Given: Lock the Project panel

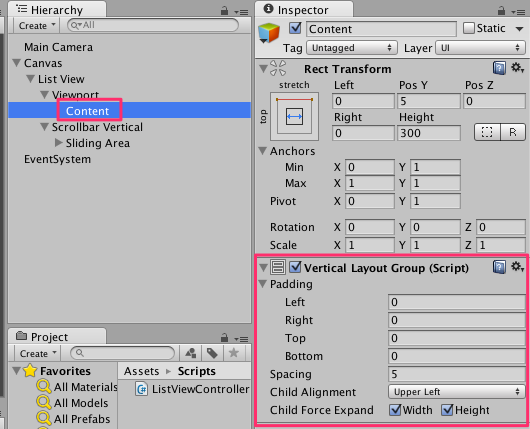Looking at the screenshot, I should click(x=224, y=338).
